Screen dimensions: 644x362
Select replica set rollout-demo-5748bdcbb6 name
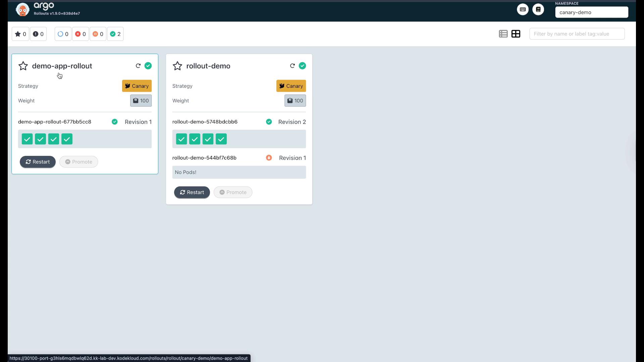[x=205, y=122]
